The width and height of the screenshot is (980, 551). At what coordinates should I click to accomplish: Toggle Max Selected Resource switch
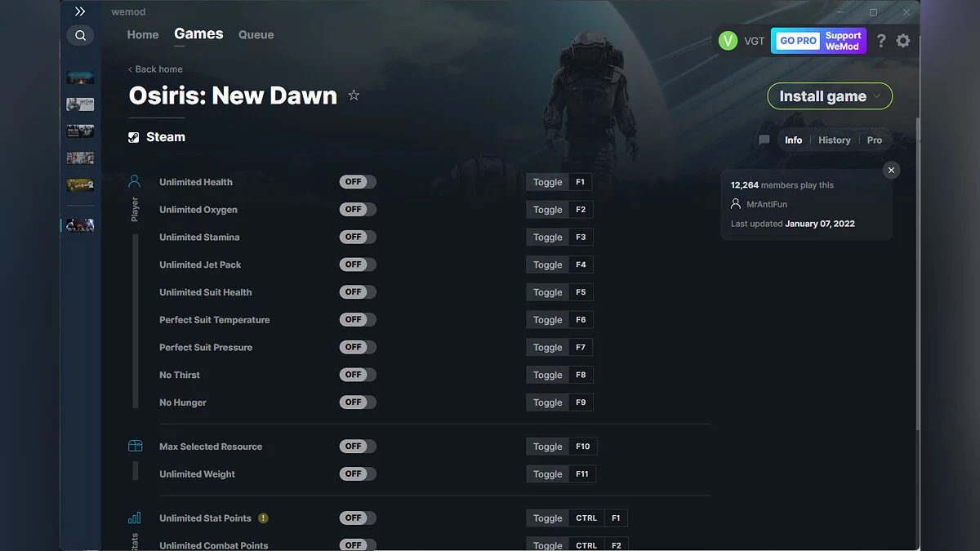coord(358,447)
